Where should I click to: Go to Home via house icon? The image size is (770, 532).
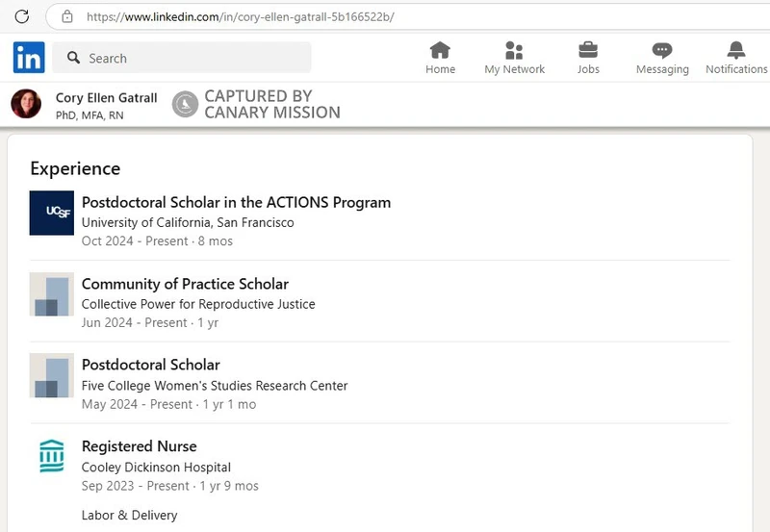pyautogui.click(x=440, y=50)
